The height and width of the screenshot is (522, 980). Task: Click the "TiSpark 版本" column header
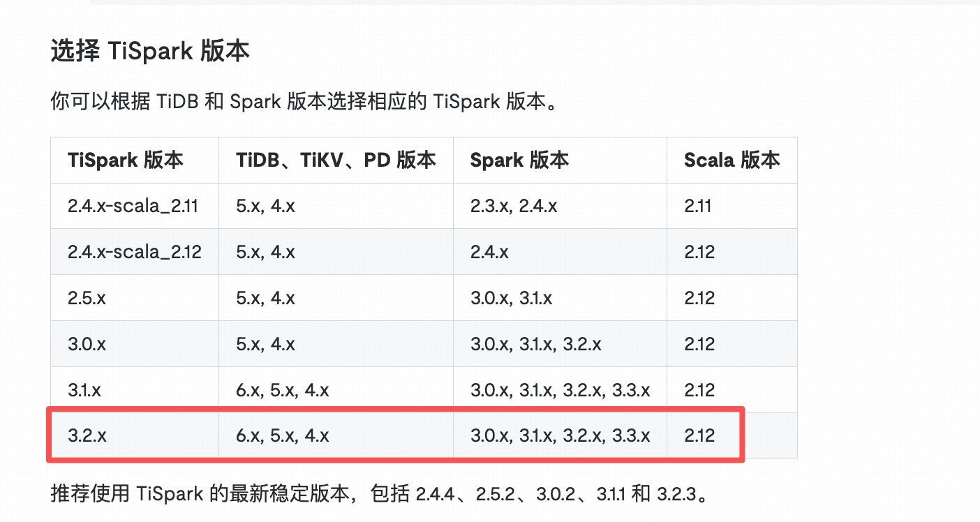pos(126,161)
